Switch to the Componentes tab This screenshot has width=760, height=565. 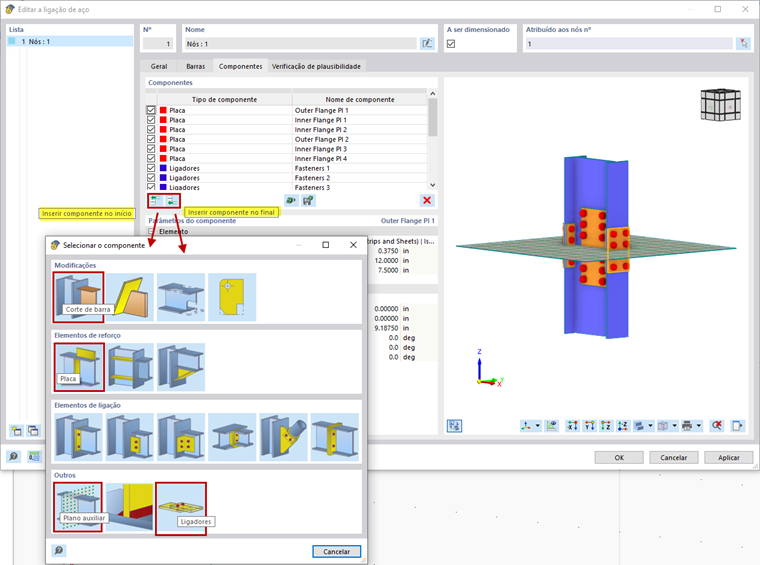(x=240, y=66)
